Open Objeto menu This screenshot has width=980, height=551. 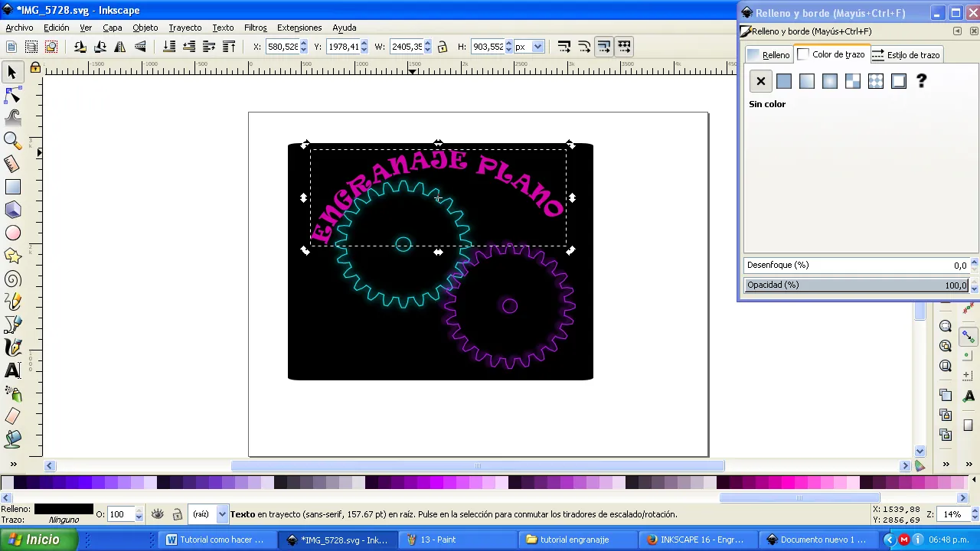click(145, 28)
